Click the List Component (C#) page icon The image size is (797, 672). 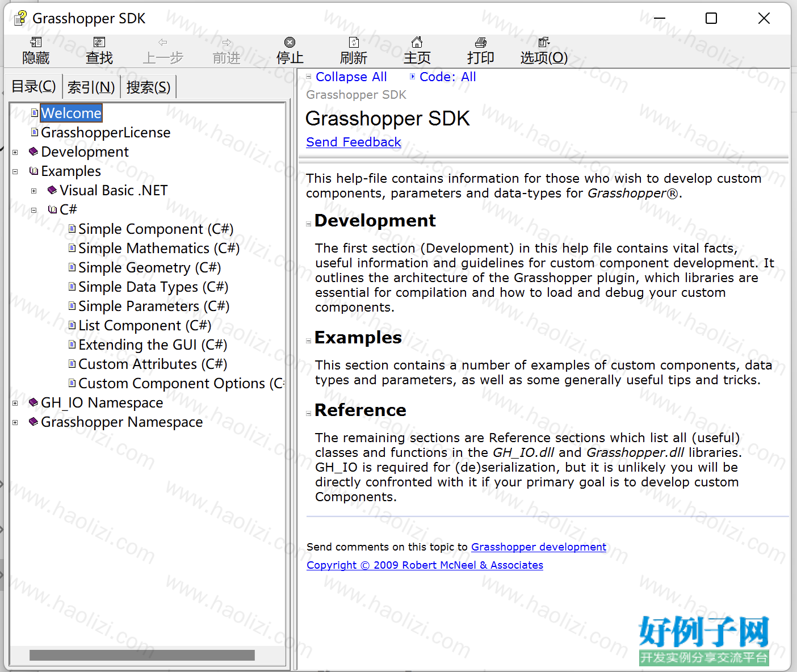[72, 325]
